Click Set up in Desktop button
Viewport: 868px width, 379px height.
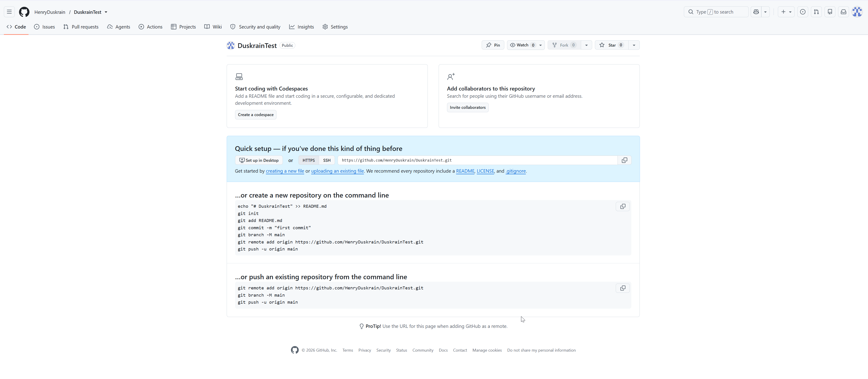point(259,160)
